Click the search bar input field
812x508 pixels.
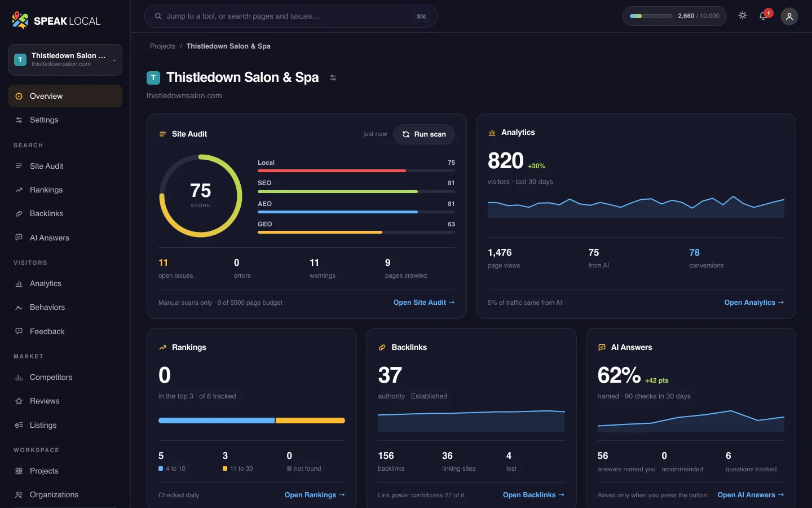(291, 16)
